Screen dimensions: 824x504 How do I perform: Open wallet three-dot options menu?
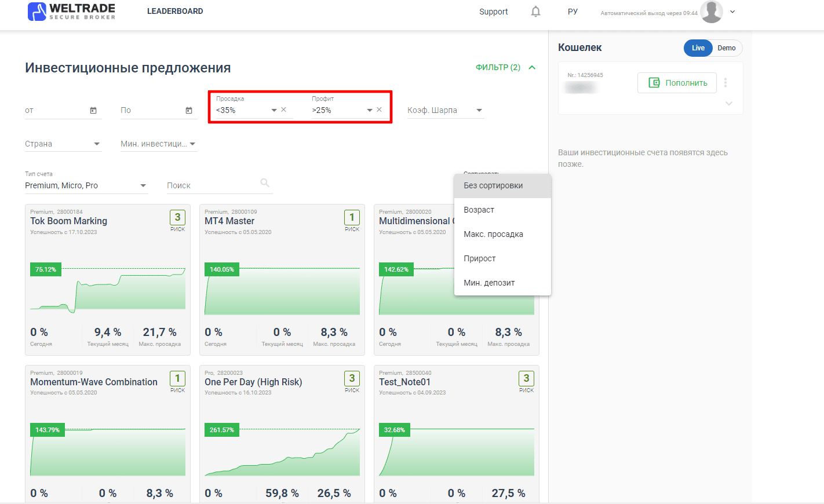[x=725, y=83]
